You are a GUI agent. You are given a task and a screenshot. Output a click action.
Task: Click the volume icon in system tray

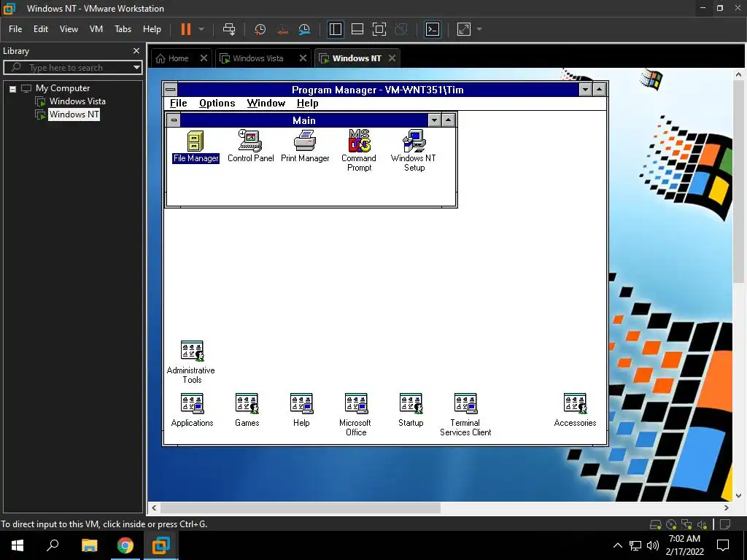(653, 545)
